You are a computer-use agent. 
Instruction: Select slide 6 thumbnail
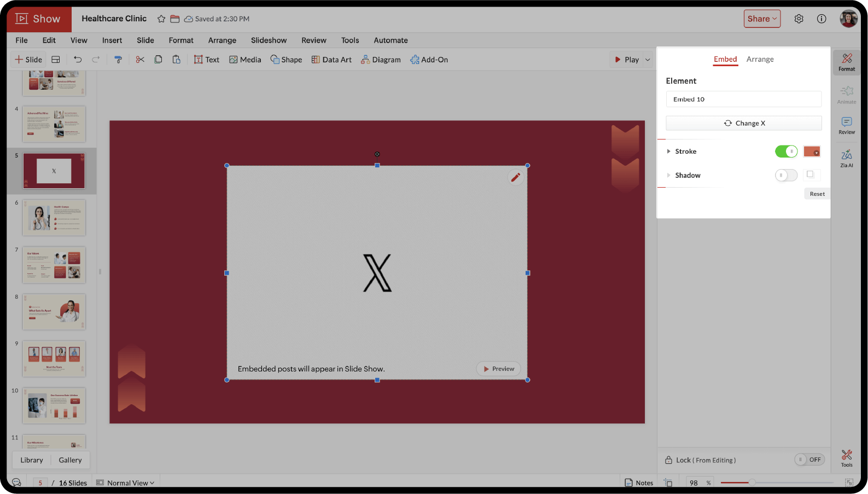pos(54,218)
